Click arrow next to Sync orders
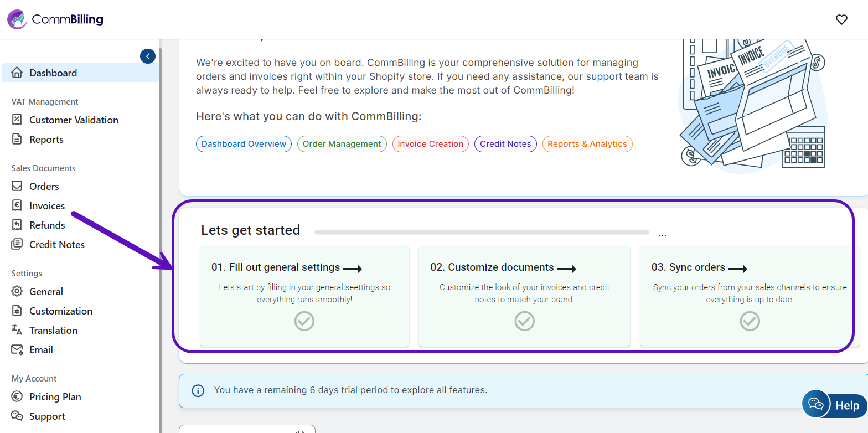The width and height of the screenshot is (868, 433). 738,269
